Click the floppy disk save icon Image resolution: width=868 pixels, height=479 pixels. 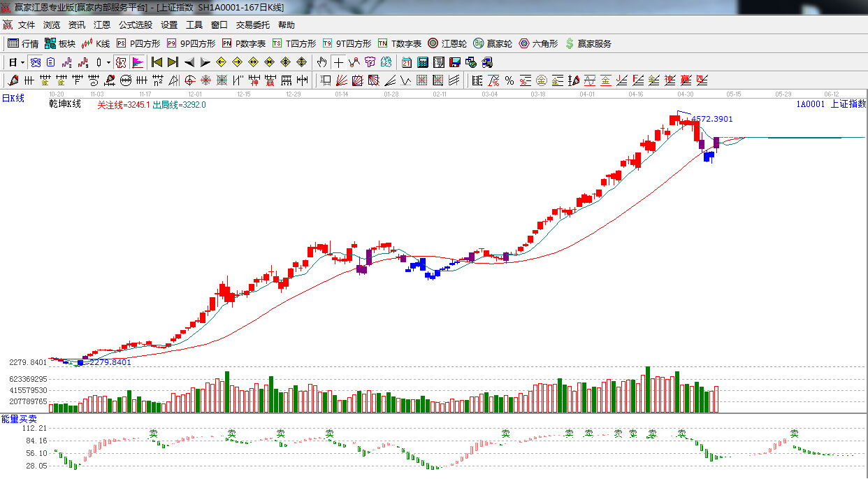(x=455, y=62)
